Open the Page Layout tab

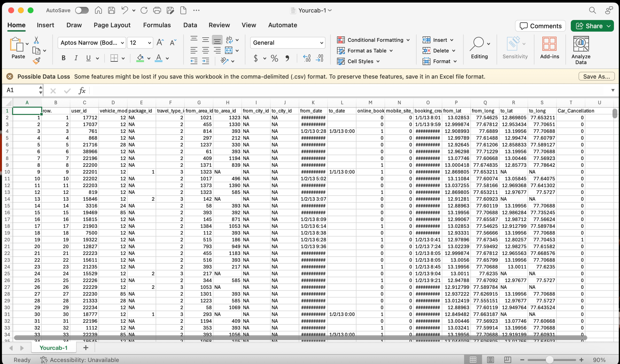pos(112,25)
